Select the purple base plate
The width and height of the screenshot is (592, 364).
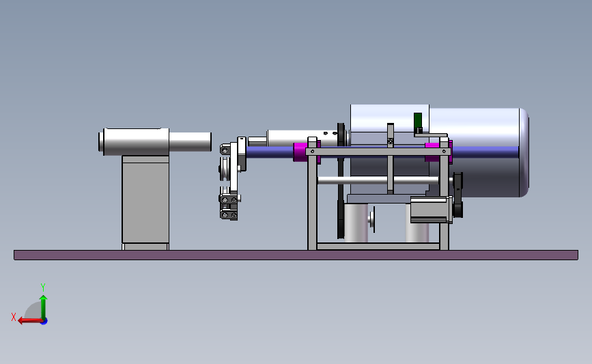pyautogui.click(x=296, y=255)
